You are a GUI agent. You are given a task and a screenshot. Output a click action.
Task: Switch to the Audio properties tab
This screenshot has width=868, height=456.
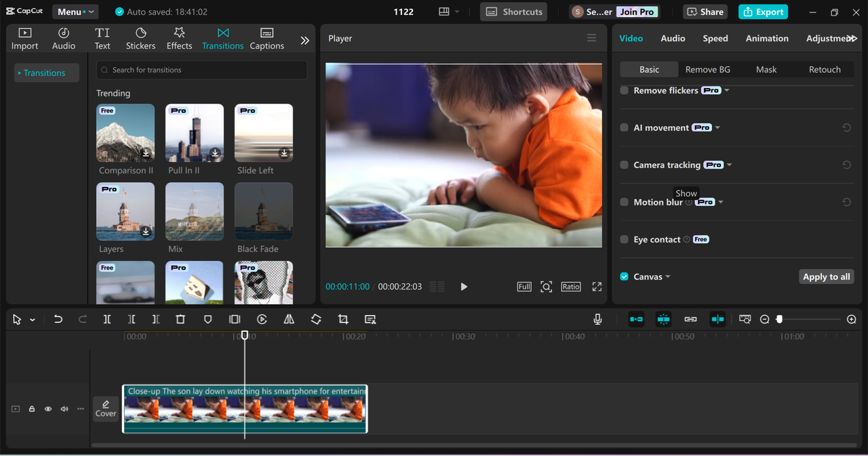pos(673,39)
